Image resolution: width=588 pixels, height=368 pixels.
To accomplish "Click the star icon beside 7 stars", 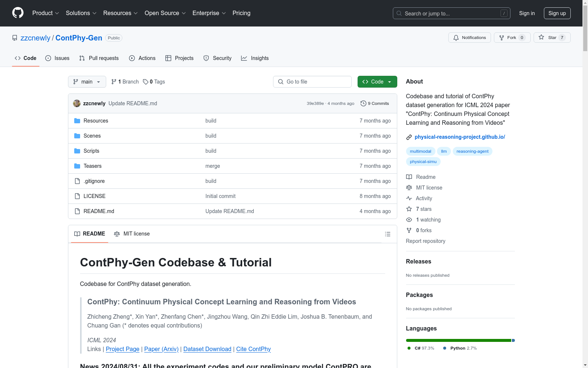I will coord(409,209).
